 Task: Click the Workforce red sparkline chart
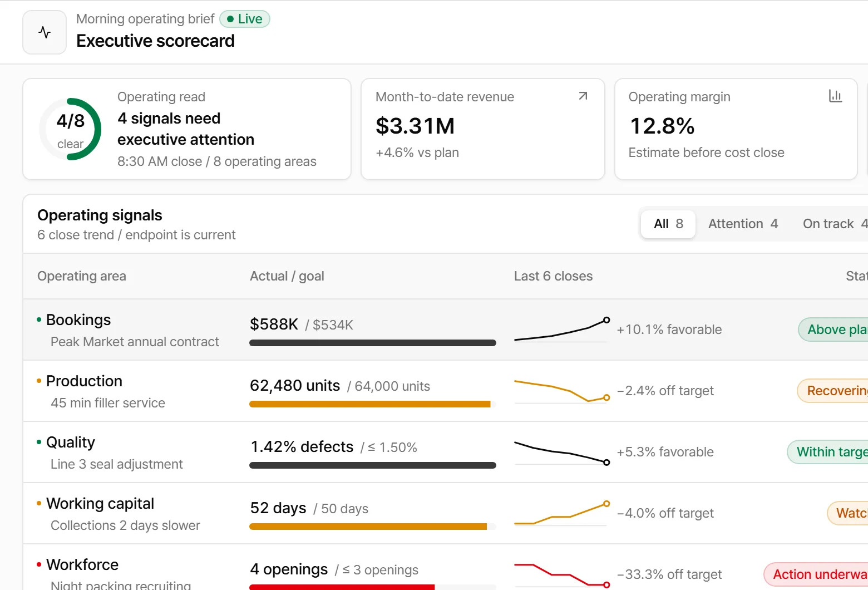click(x=562, y=574)
